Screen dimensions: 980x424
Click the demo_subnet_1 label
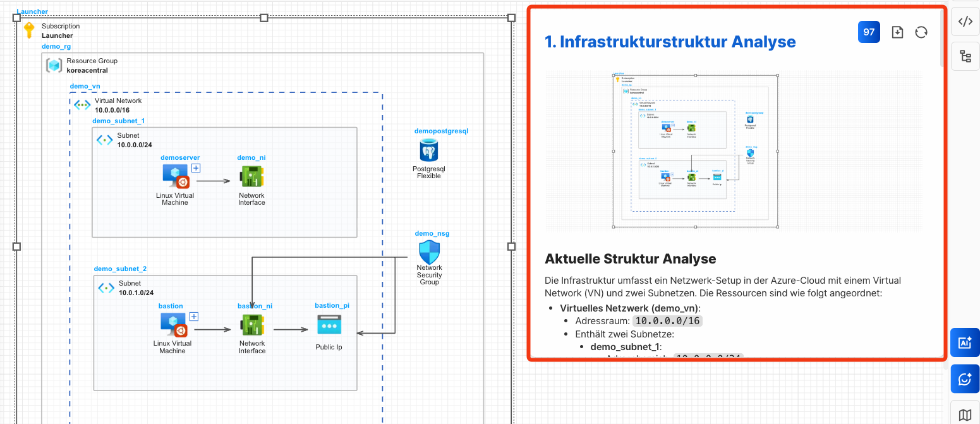point(118,121)
